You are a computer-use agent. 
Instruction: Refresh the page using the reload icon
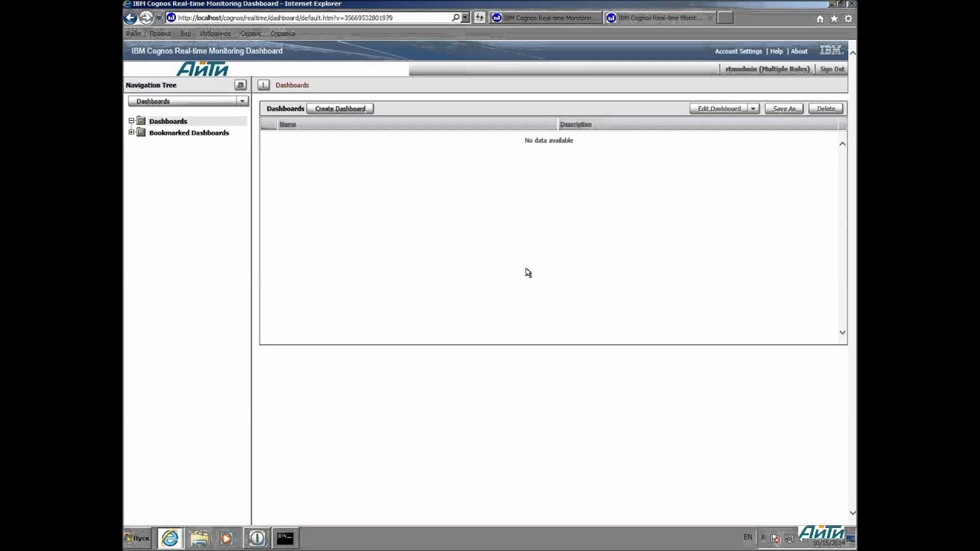pyautogui.click(x=479, y=18)
